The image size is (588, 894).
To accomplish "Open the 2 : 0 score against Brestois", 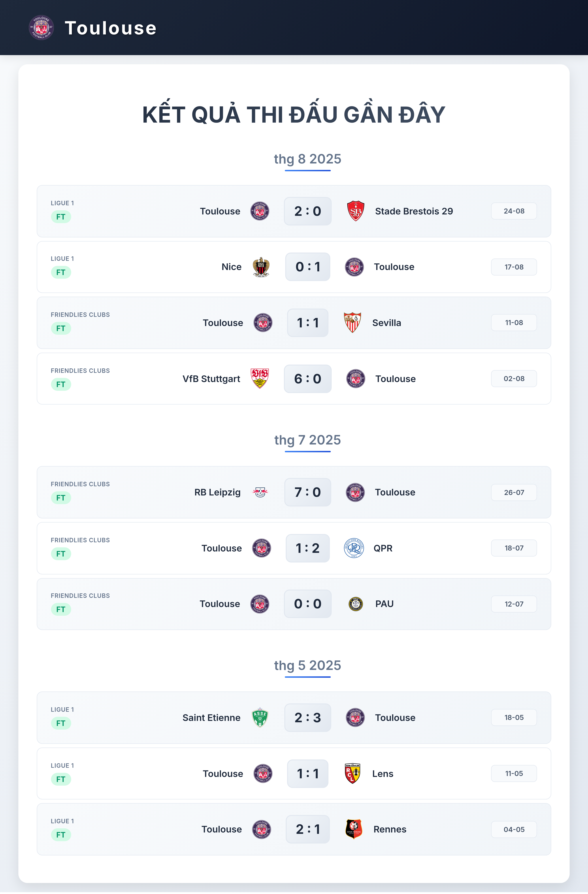I will click(308, 211).
